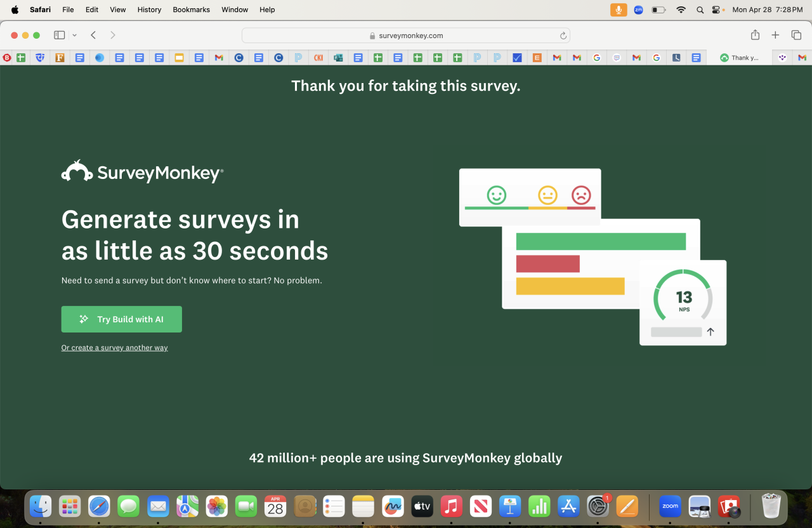812x528 pixels.
Task: Open Keynote from the Dock
Action: pos(509,506)
